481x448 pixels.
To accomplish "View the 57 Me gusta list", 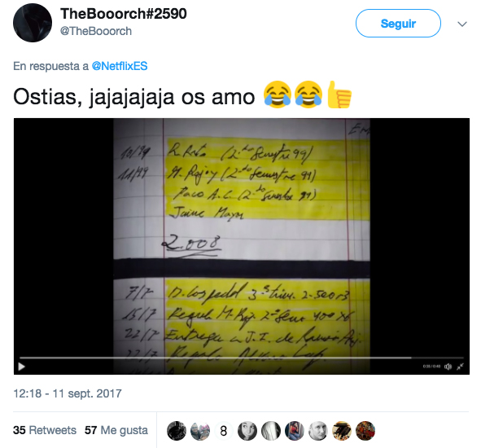I will pos(116,430).
